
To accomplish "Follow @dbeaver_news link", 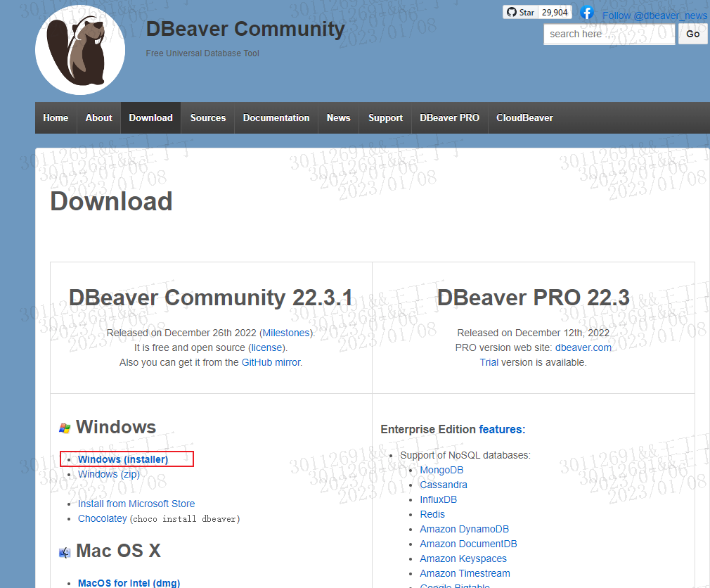I will tap(654, 15).
